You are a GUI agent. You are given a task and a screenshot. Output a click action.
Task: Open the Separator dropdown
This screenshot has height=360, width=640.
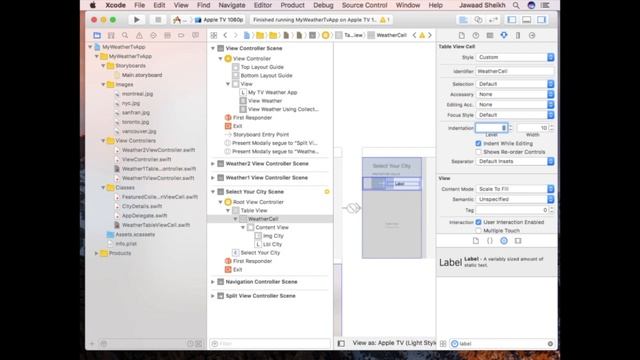pyautogui.click(x=515, y=162)
